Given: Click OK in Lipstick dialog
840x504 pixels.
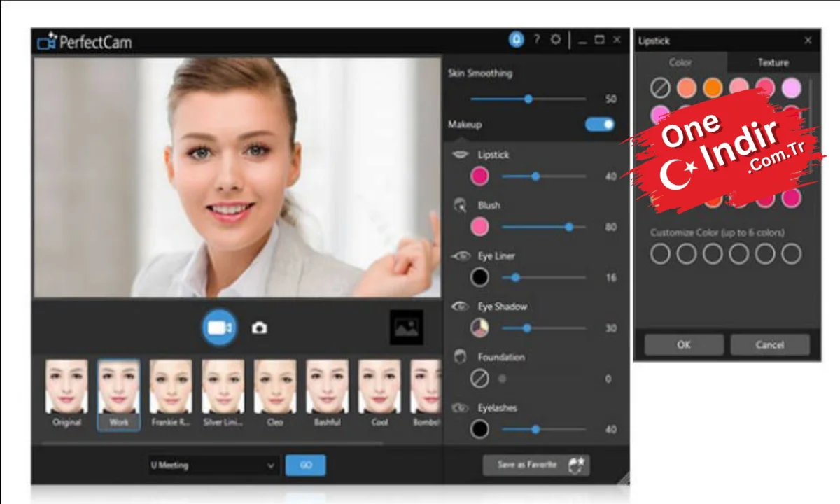Looking at the screenshot, I should 684,344.
